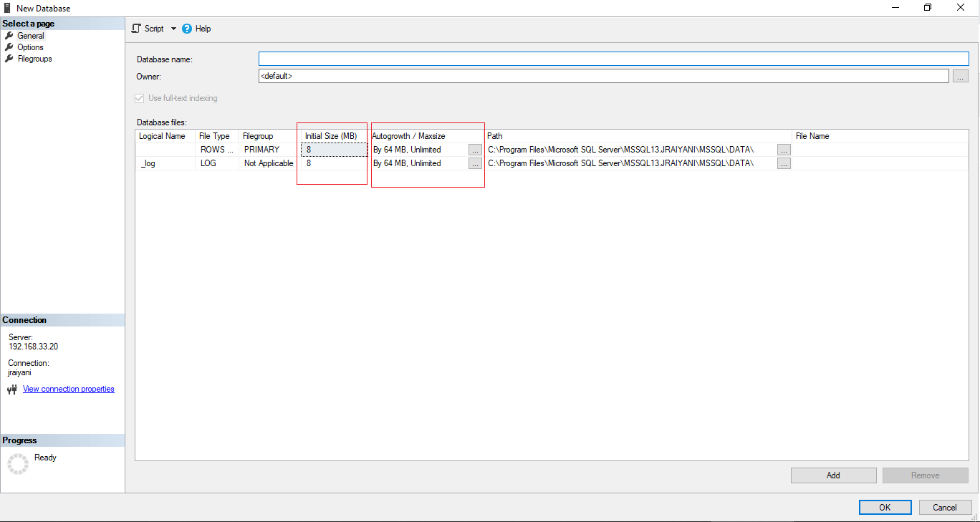Follow the View connection properties link
The width and height of the screenshot is (980, 522).
(x=68, y=389)
